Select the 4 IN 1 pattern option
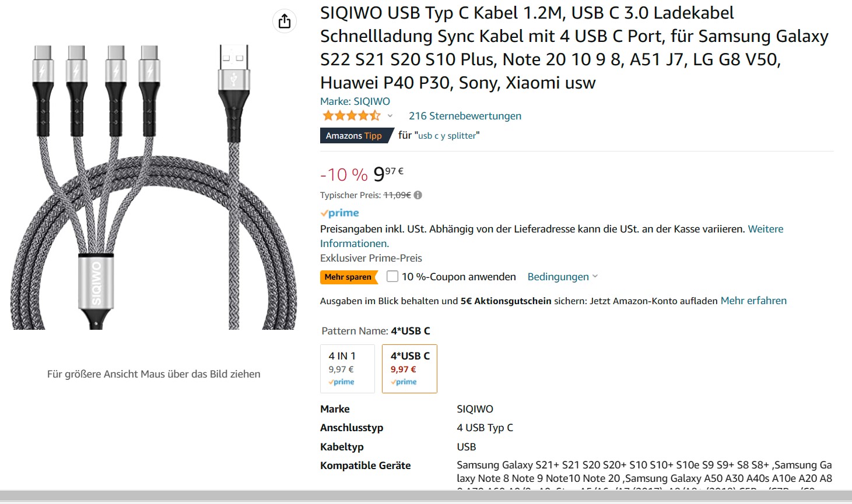The image size is (852, 504). [x=348, y=368]
